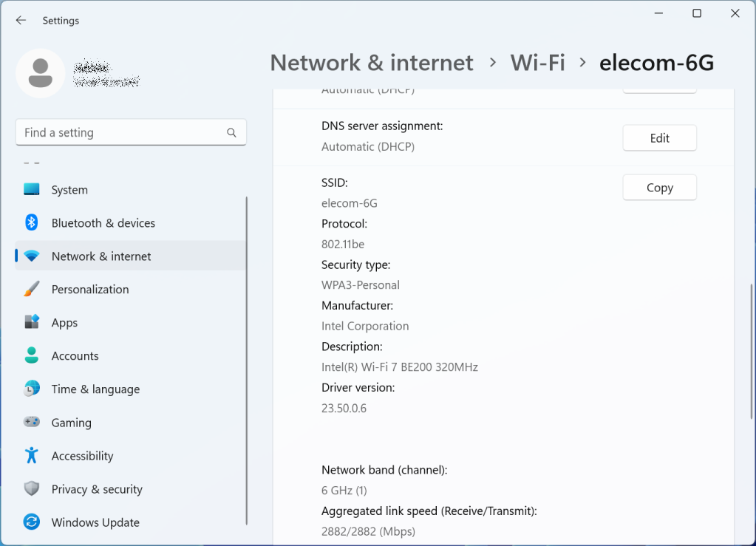756x546 pixels.
Task: Open the System settings section
Action: point(69,189)
